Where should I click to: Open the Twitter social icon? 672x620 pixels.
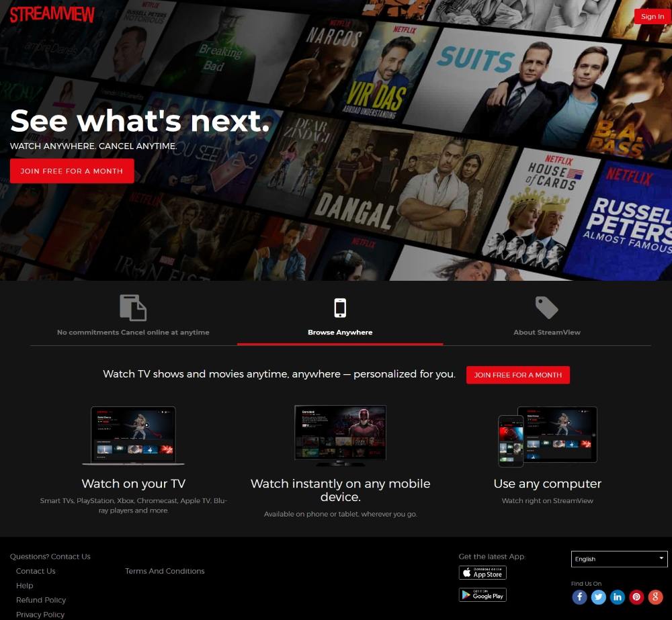598,597
